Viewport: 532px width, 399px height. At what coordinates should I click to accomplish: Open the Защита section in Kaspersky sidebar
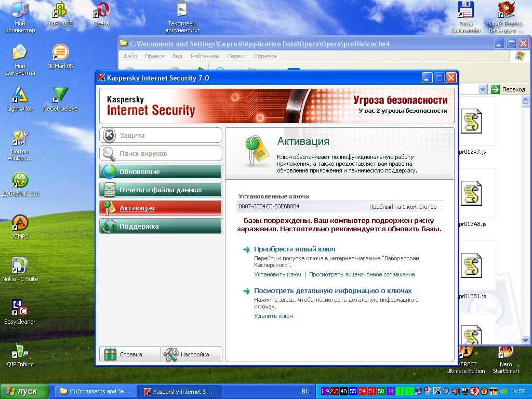coord(161,136)
